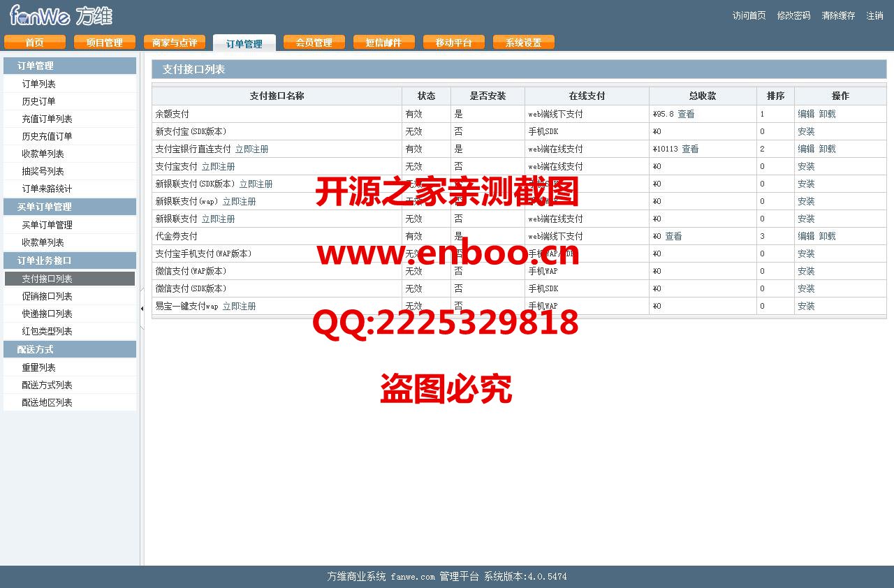Open 重量列表 in the sidebar
This screenshot has width=894, height=588.
tap(39, 367)
